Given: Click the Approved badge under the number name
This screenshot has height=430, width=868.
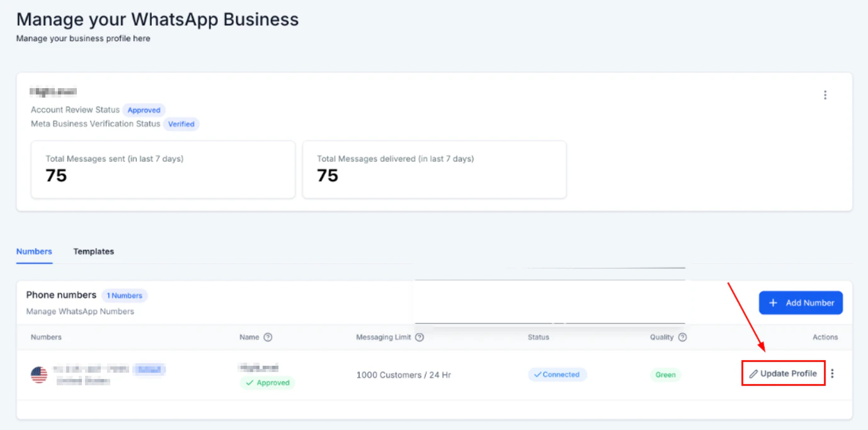Looking at the screenshot, I should point(267,383).
